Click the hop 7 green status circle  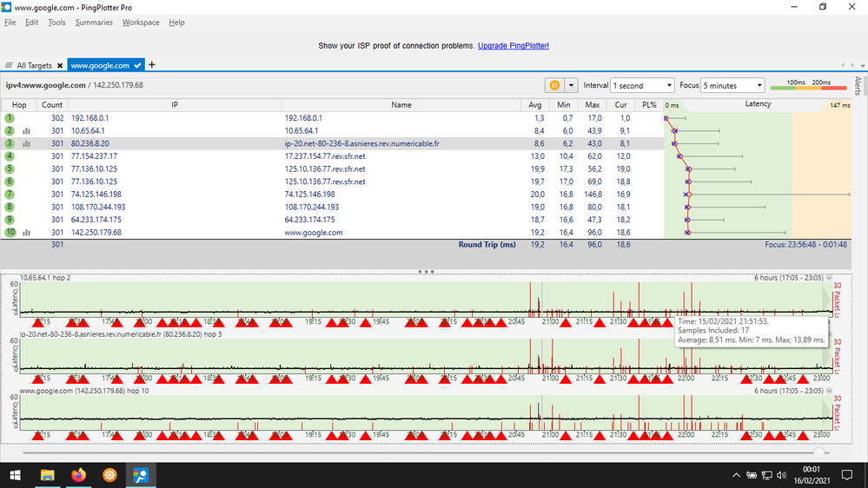10,195
